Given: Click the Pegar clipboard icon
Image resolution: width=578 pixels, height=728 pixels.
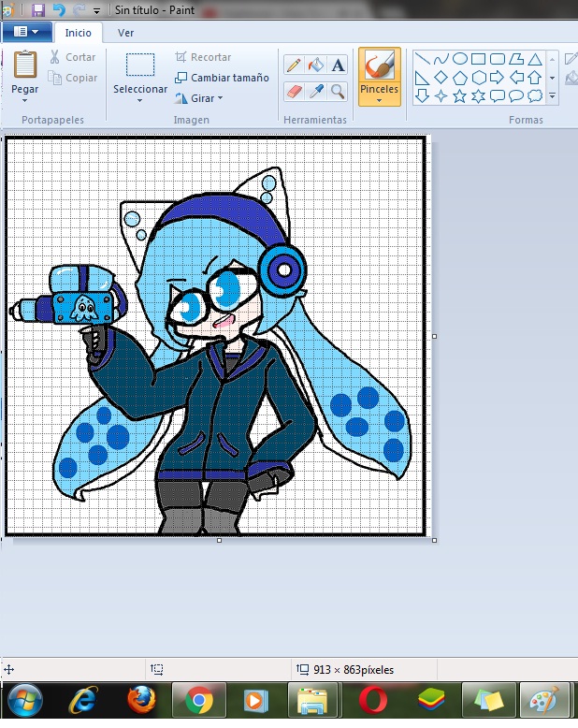Looking at the screenshot, I should click(25, 64).
